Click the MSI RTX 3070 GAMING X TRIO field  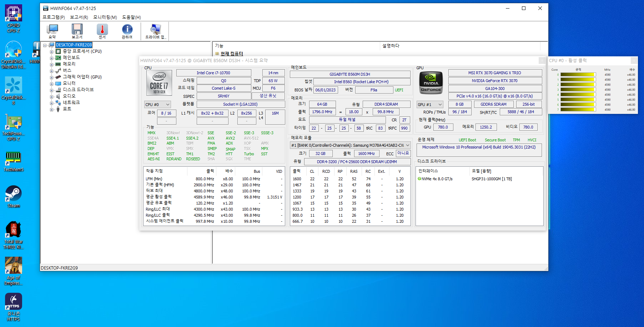(x=495, y=73)
